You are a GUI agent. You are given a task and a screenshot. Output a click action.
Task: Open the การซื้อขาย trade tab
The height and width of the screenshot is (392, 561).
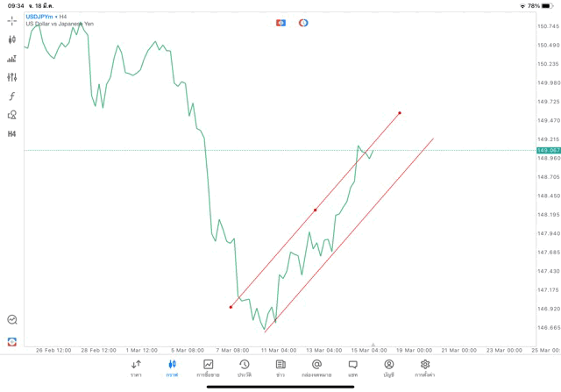pyautogui.click(x=208, y=368)
